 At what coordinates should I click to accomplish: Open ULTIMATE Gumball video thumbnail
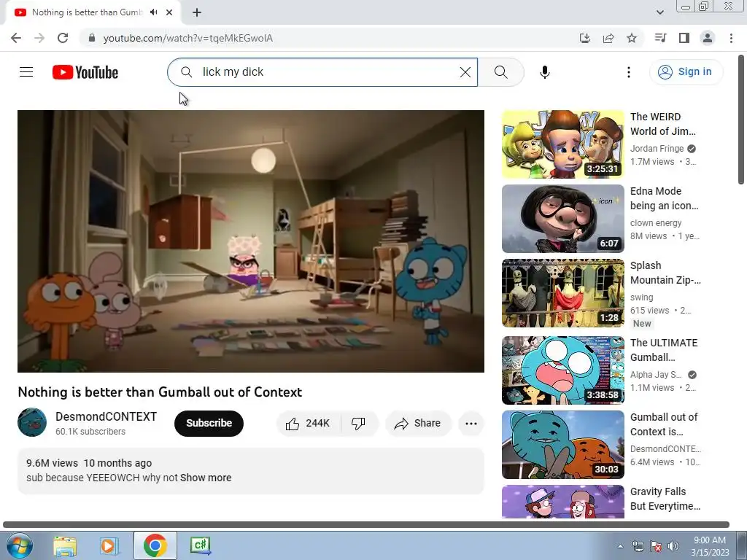(x=562, y=370)
